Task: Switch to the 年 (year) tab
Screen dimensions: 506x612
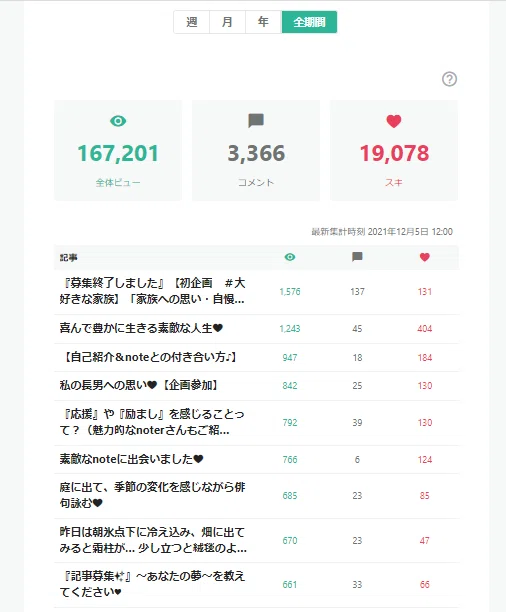Action: (264, 22)
